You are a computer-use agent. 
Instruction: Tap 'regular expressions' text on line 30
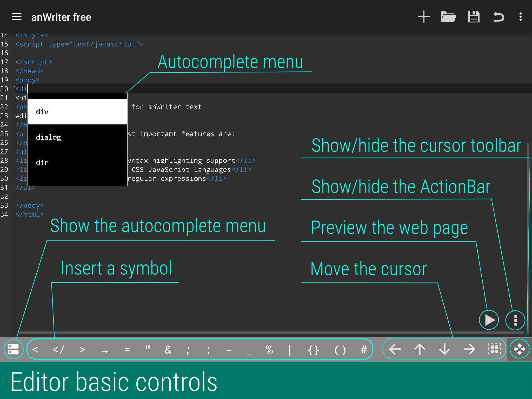[167, 178]
